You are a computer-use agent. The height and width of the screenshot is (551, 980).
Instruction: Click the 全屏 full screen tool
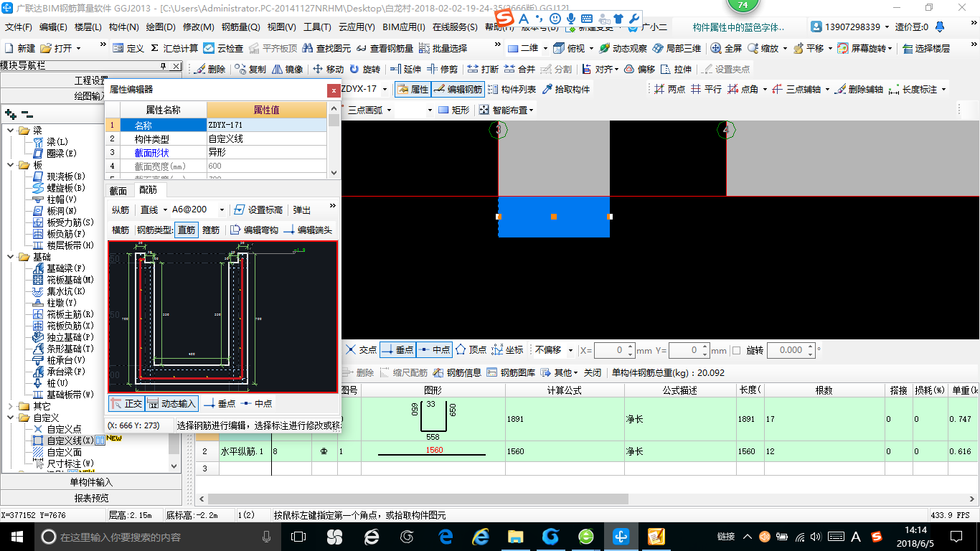click(726, 48)
